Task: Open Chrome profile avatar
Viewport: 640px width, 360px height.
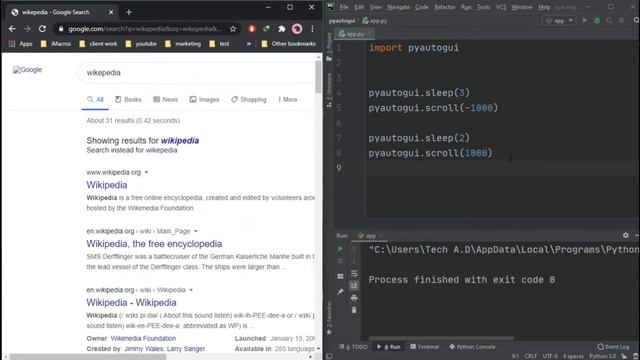Action: [x=297, y=29]
